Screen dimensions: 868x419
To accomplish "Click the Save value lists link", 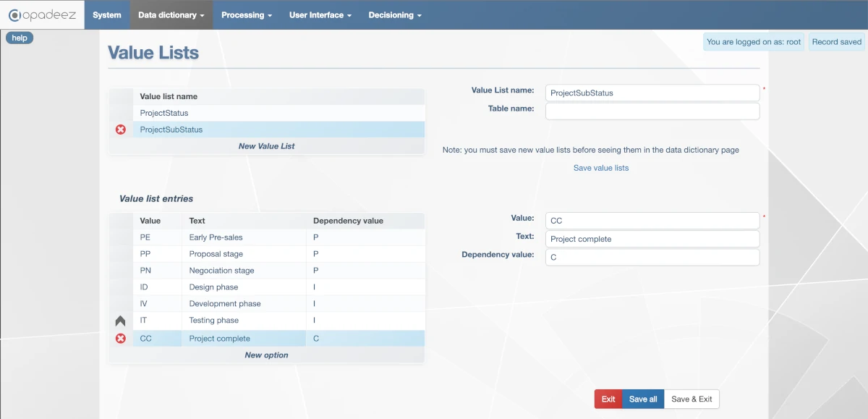I will click(601, 168).
